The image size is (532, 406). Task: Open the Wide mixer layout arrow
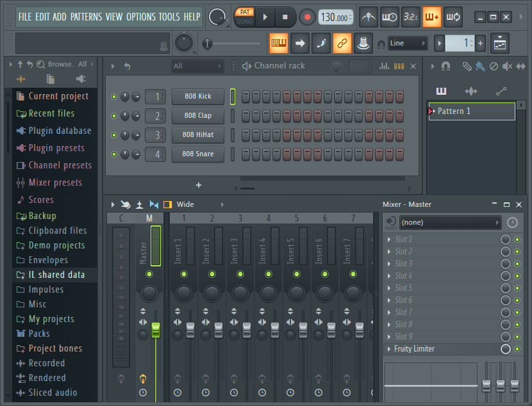[x=222, y=204]
